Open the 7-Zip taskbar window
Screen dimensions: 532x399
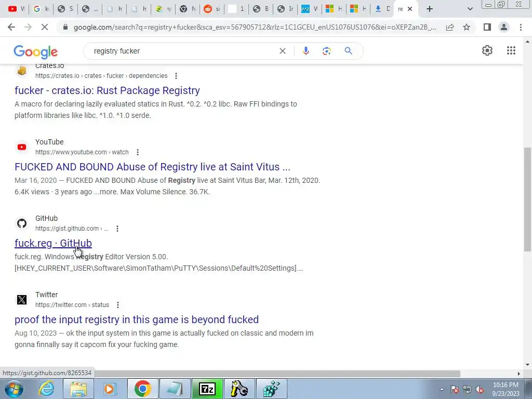[x=207, y=389]
